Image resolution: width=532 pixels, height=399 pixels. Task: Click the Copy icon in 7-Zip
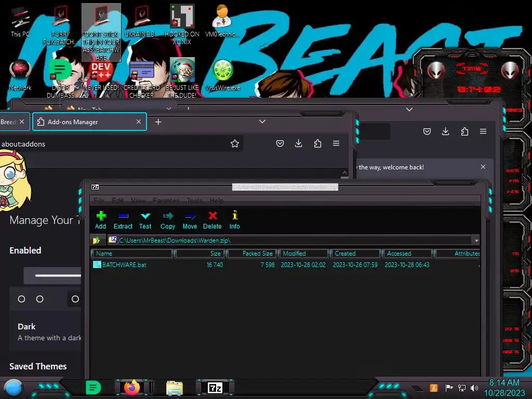168,216
